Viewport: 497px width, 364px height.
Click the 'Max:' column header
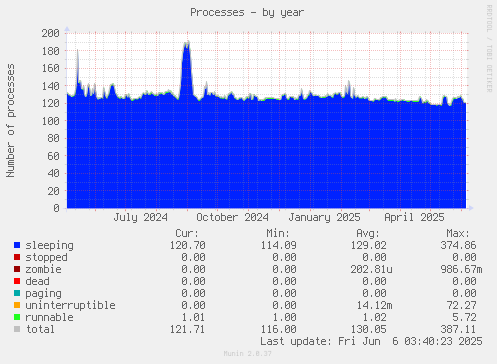pyautogui.click(x=458, y=233)
